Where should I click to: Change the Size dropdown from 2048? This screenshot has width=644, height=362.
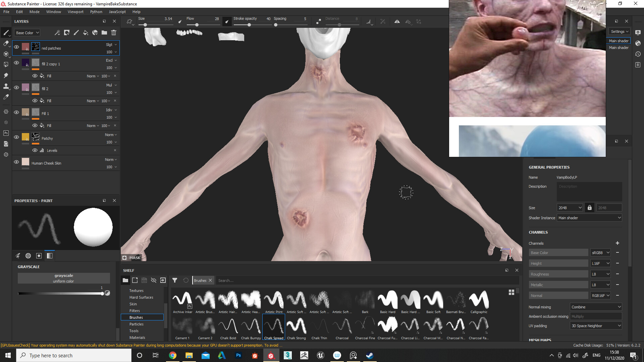569,207
